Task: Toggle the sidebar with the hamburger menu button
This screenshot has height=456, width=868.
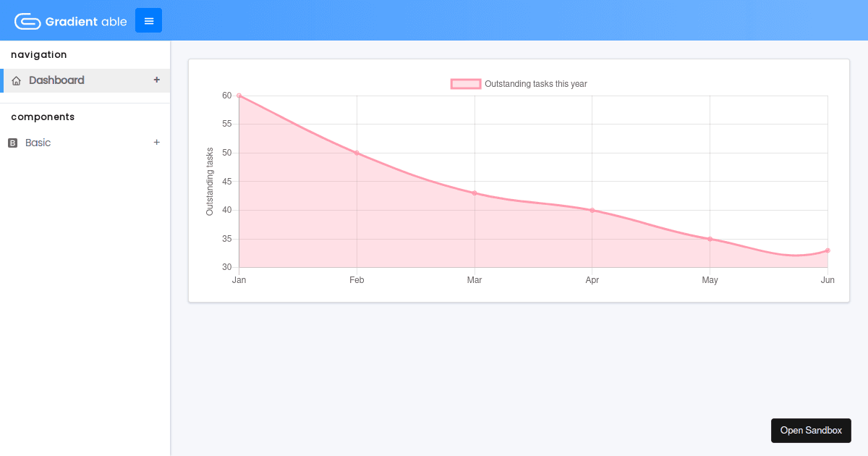Action: pos(148,21)
